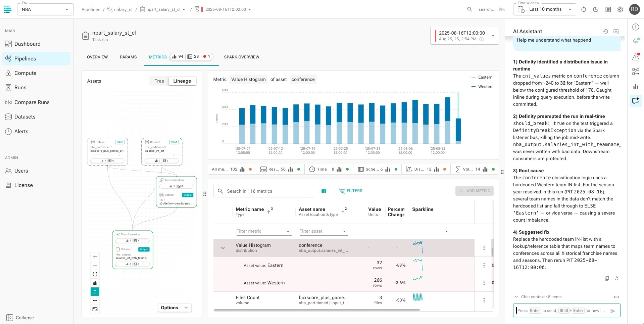
Task: Switch to the PARAMS tab
Action: (x=128, y=57)
